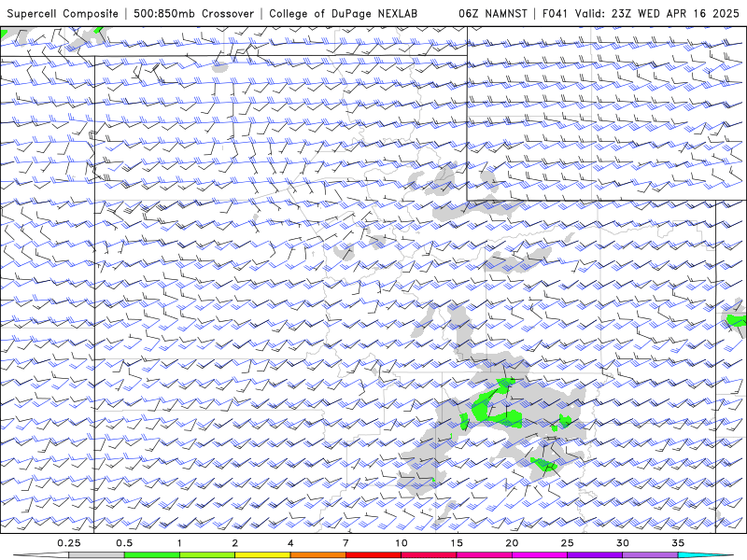Screen dimensions: 747x560
Task: Click the "Supercell Composite" title text
Action: point(63,13)
